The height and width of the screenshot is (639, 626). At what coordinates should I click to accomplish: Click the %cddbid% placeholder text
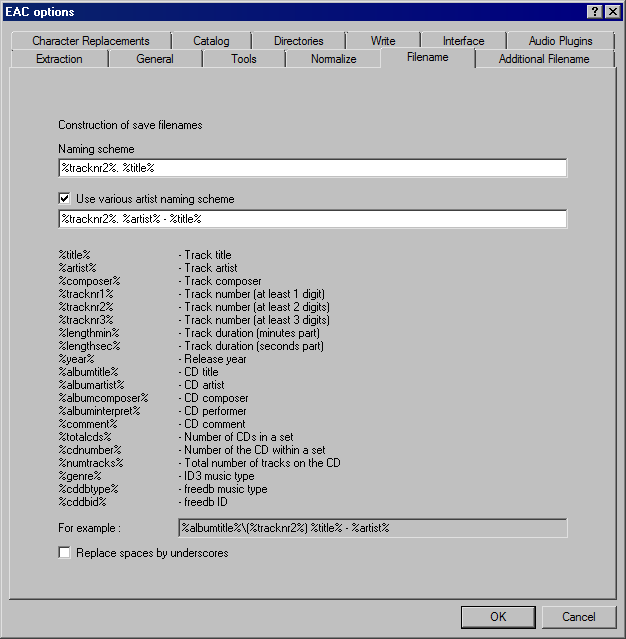82,502
